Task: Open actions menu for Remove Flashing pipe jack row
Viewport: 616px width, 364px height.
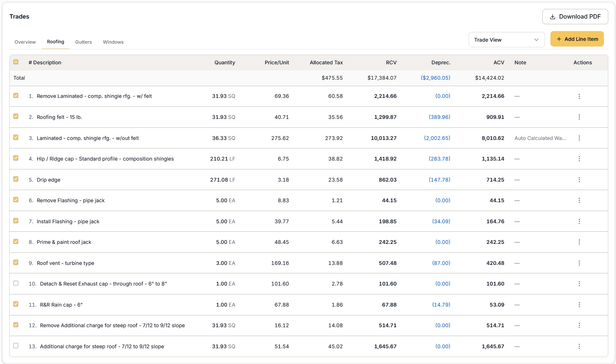Action: point(579,200)
